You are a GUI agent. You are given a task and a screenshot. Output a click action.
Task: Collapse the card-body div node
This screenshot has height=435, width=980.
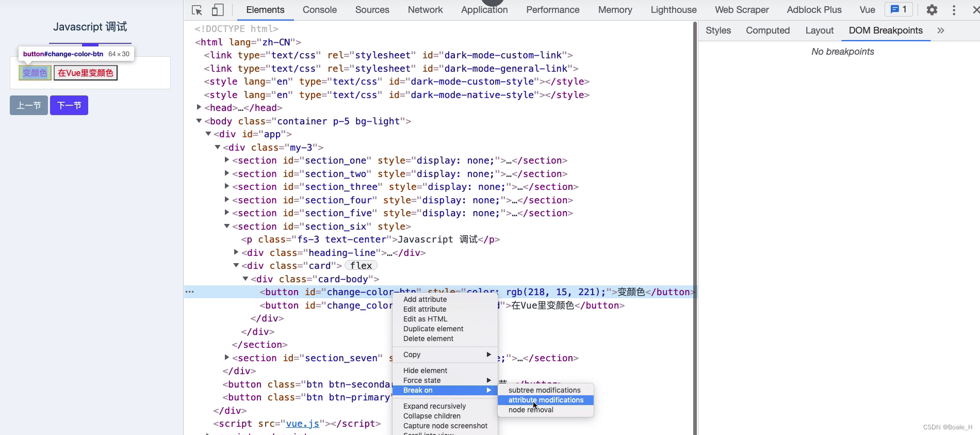tap(246, 279)
